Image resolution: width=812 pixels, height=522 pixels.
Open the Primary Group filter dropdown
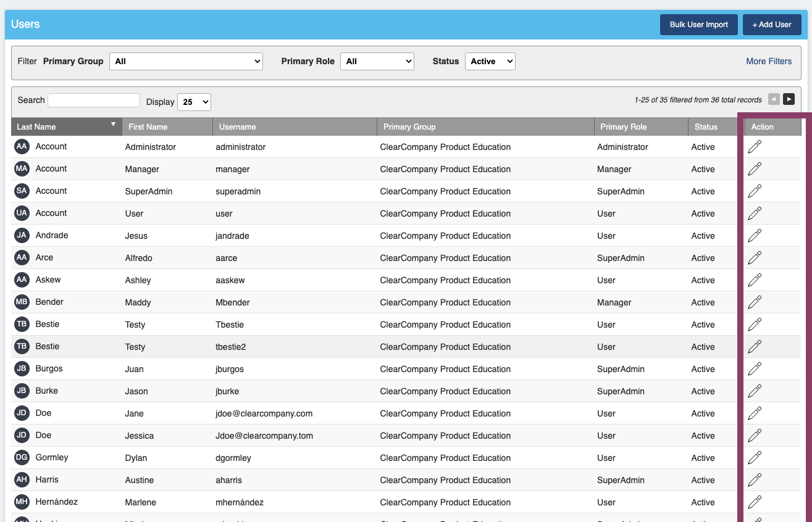click(x=186, y=61)
